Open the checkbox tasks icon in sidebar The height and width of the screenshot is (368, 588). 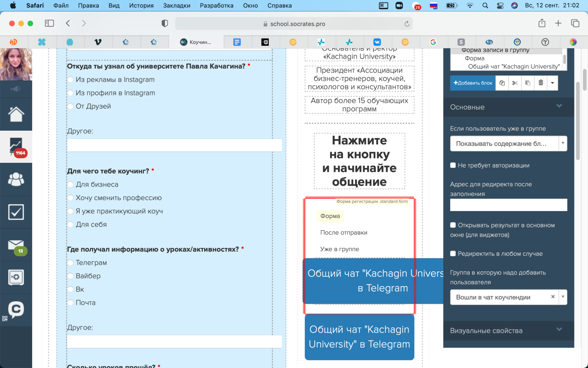[16, 212]
